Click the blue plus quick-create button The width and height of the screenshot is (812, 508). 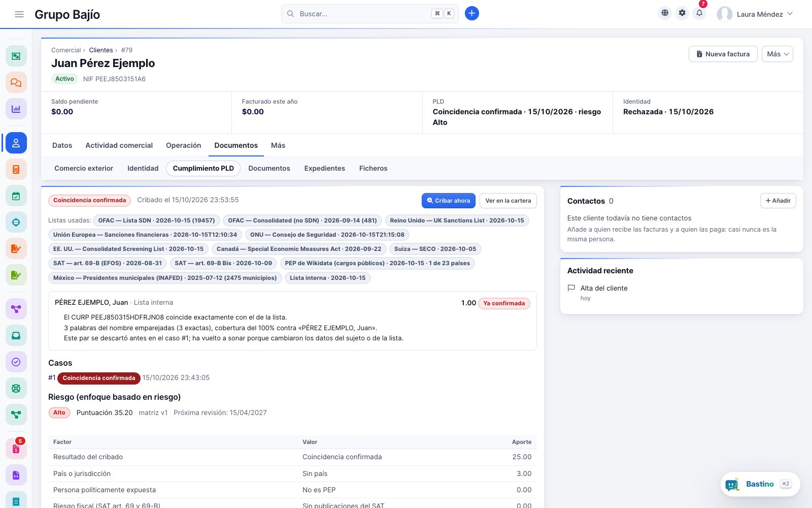pyautogui.click(x=472, y=14)
